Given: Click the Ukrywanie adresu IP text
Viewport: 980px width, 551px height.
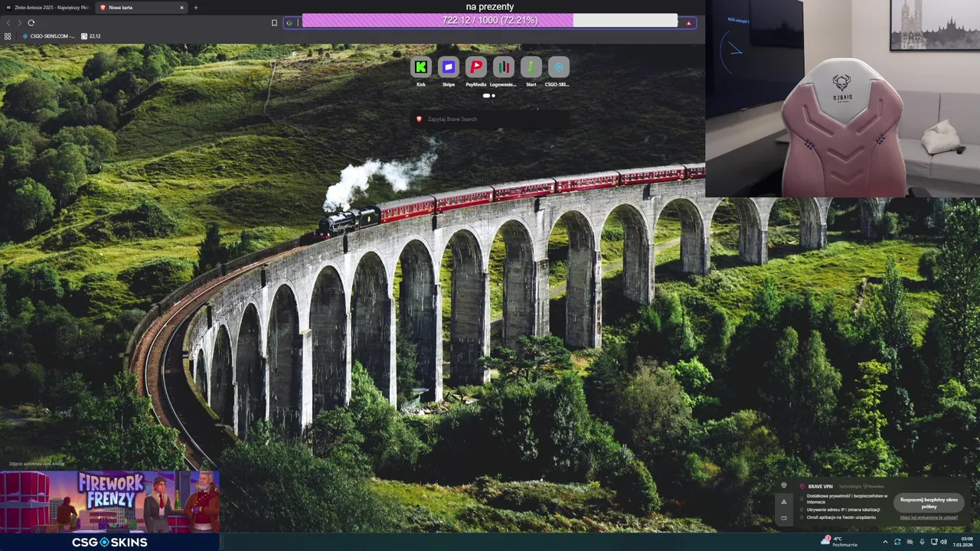Looking at the screenshot, I should 843,510.
